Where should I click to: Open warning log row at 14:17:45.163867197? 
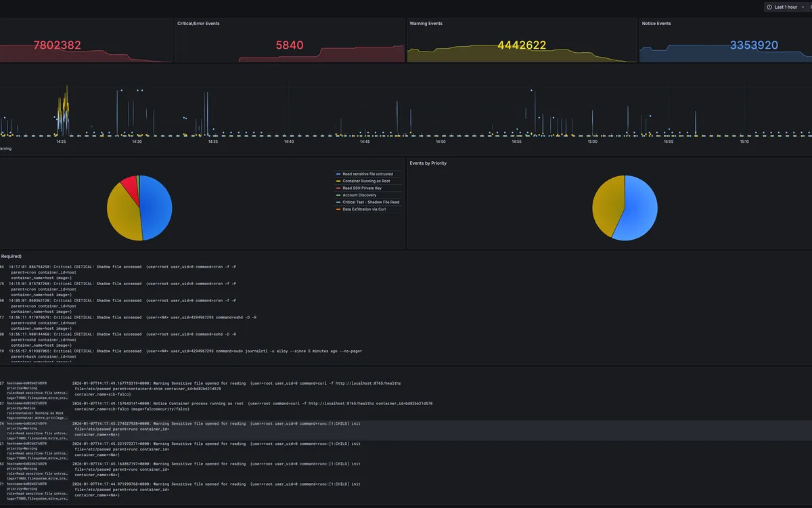pyautogui.click(x=406, y=471)
